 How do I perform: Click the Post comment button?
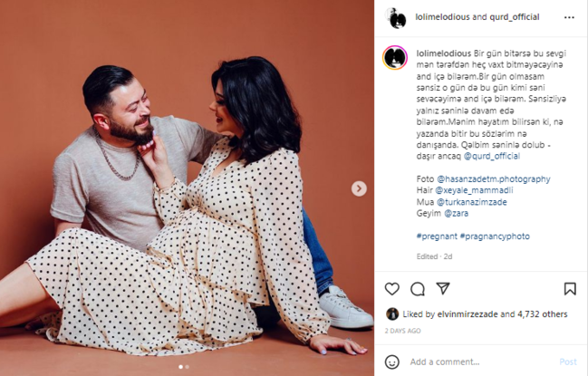tap(568, 362)
